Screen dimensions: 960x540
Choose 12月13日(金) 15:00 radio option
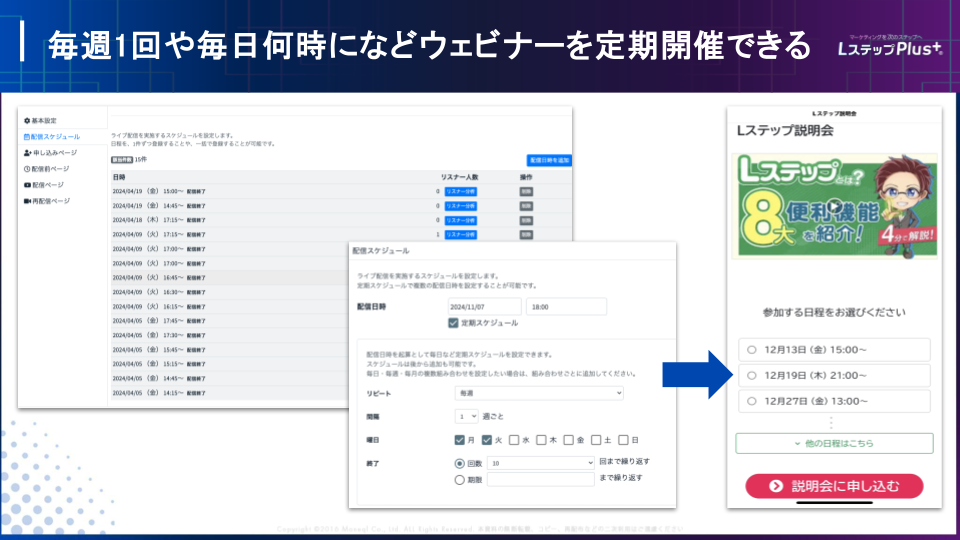(x=752, y=350)
